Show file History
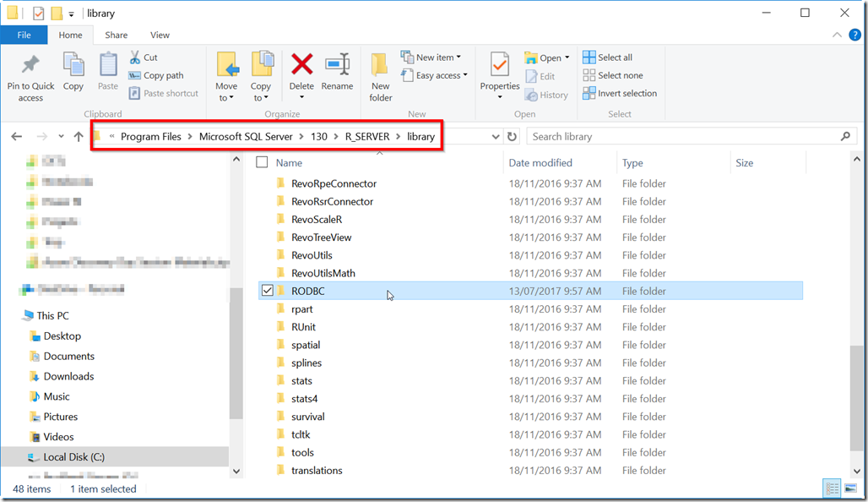Viewport: 868px width, 502px height. tap(546, 95)
